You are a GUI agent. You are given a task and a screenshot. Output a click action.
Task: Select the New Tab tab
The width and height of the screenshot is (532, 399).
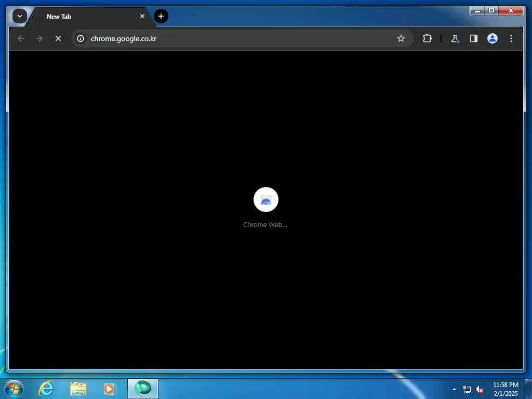[x=91, y=16]
